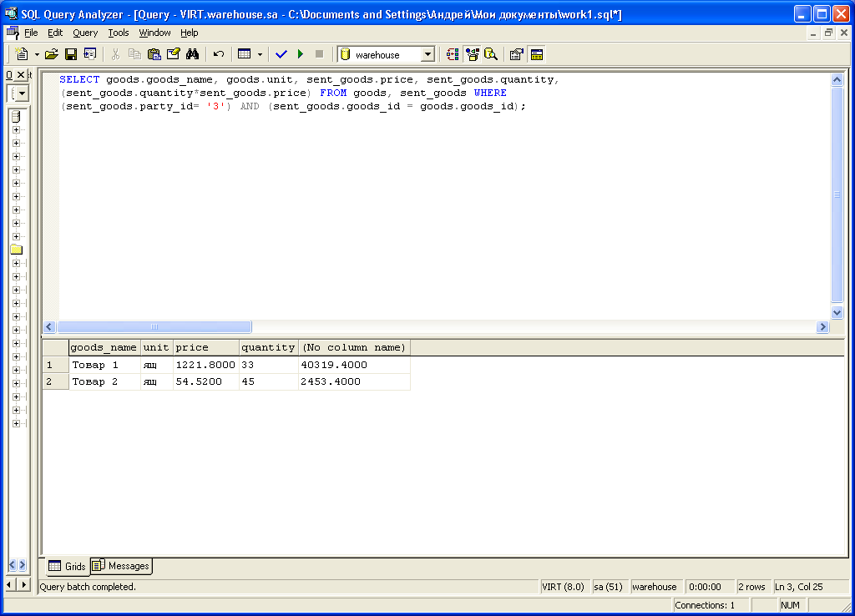Image resolution: width=855 pixels, height=616 pixels.
Task: Click the goods_name column header
Action: click(104, 347)
